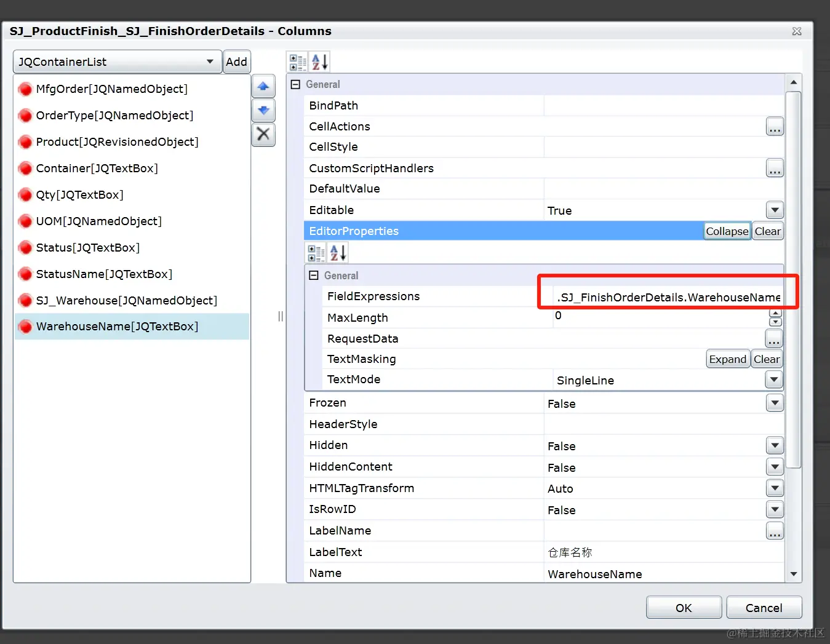This screenshot has height=644, width=830.
Task: Edit the HeaderStyle value field
Action: (x=664, y=424)
